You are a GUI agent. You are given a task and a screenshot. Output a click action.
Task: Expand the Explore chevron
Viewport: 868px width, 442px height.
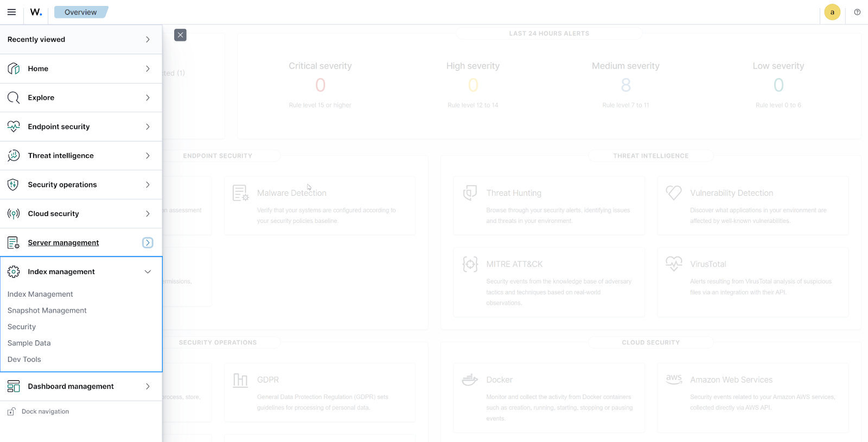click(148, 98)
